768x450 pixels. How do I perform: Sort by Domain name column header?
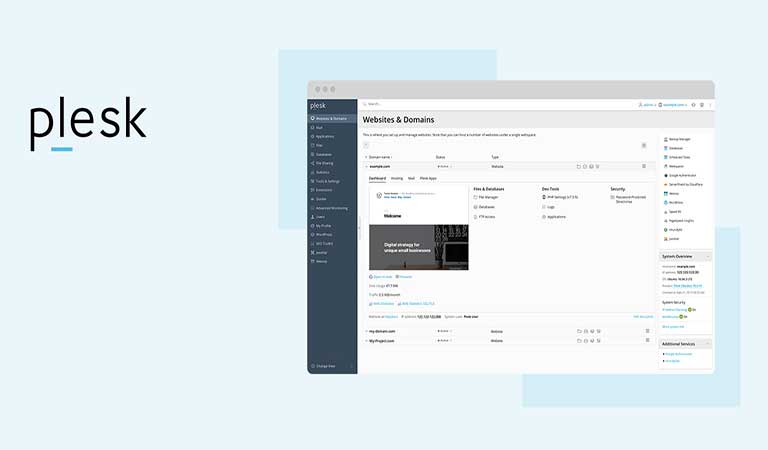(x=380, y=157)
